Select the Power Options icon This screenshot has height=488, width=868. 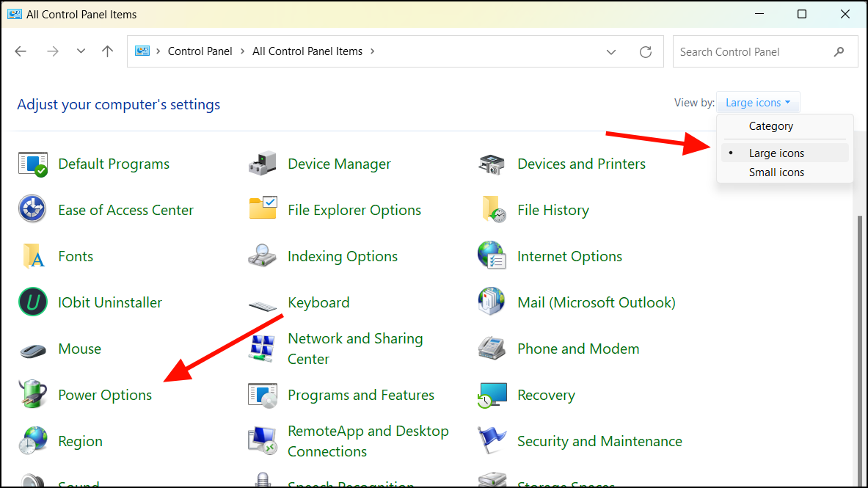tap(104, 395)
